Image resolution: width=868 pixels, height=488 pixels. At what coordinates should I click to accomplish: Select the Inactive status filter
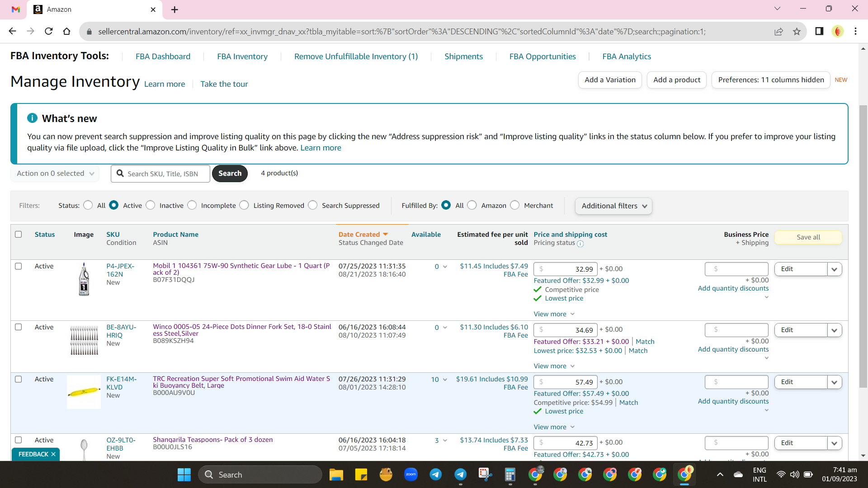pos(151,205)
